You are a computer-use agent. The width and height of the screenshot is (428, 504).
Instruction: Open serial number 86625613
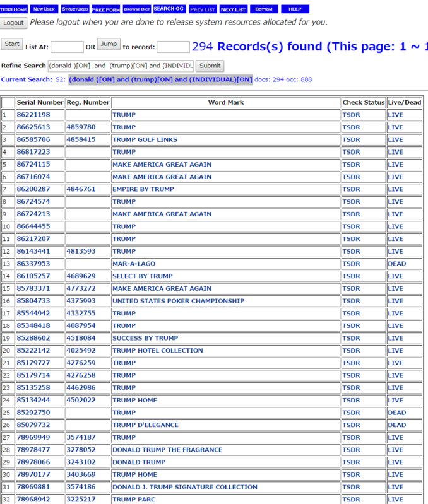click(33, 127)
